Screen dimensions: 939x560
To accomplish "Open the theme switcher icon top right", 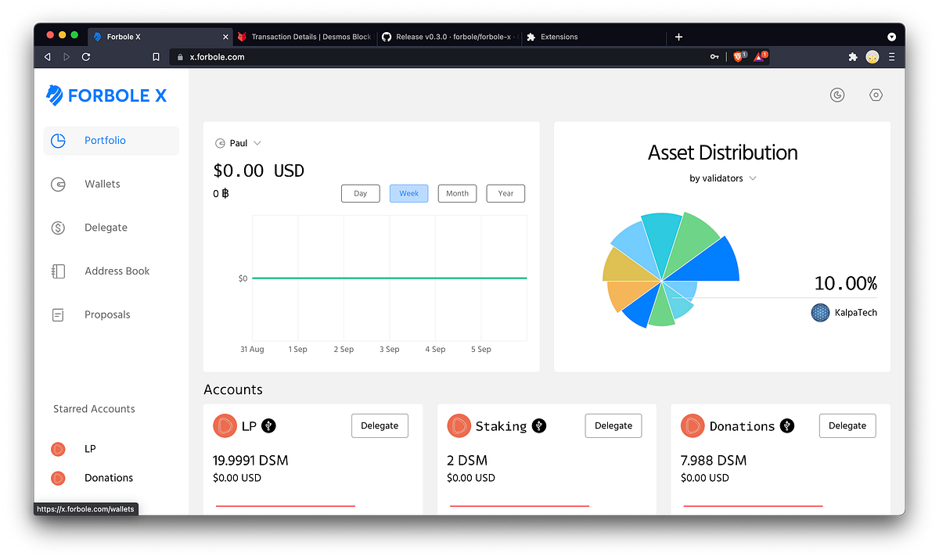I will [x=836, y=95].
